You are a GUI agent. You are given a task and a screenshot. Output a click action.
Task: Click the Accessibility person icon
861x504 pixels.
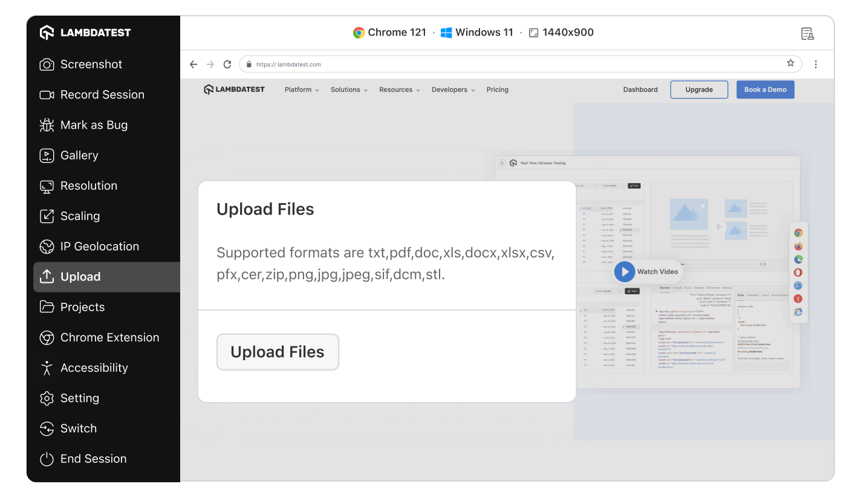click(47, 368)
